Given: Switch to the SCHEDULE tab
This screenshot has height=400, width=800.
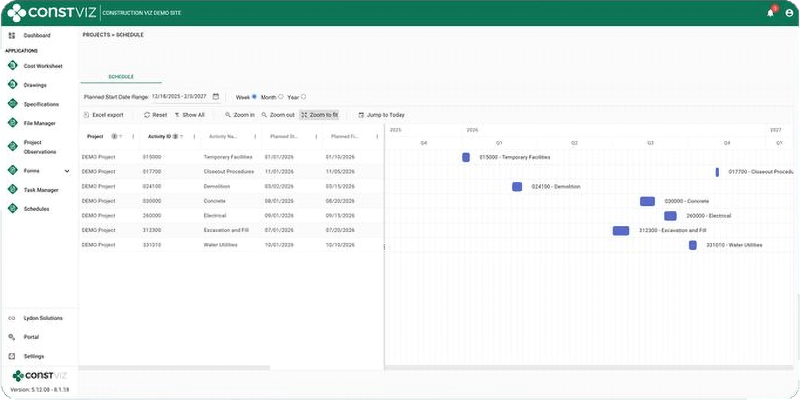Looking at the screenshot, I should [121, 77].
